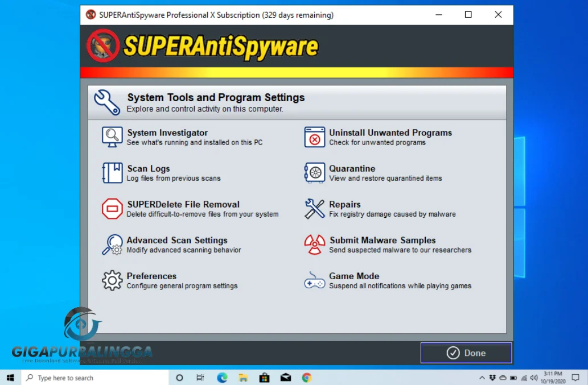Screen dimensions: 588x385
Task: Open SUPERDelete File Removal link
Action: pyautogui.click(x=183, y=205)
